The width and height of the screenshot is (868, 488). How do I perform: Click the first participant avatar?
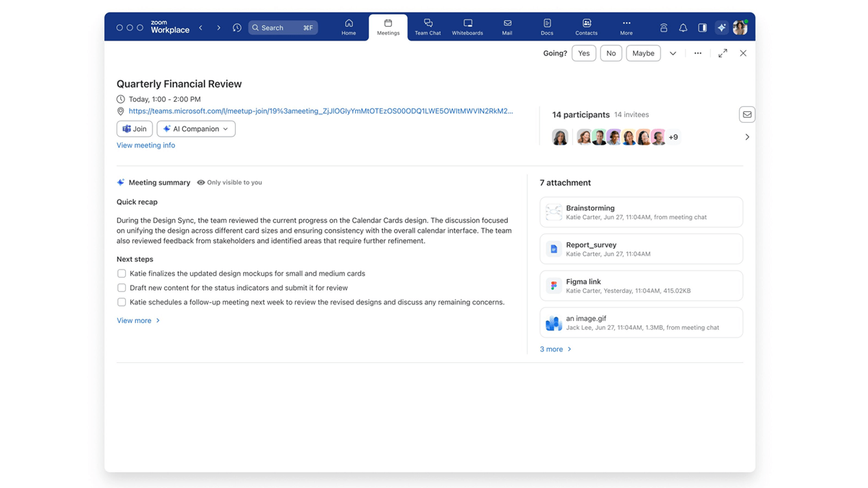click(560, 137)
